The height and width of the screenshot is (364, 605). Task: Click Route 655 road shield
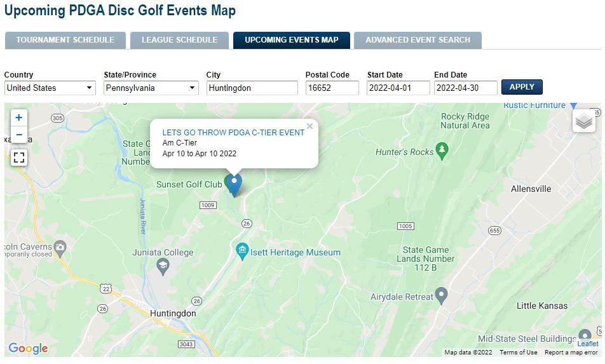point(494,231)
